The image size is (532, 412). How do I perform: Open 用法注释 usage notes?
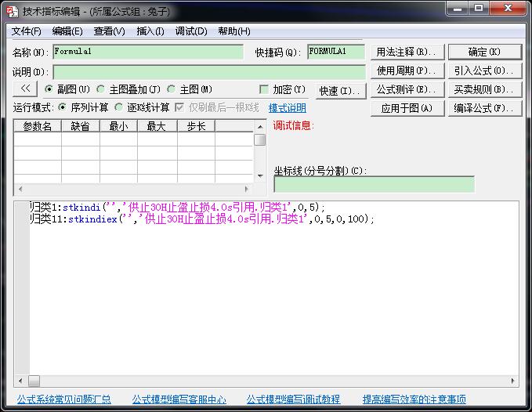click(x=407, y=52)
